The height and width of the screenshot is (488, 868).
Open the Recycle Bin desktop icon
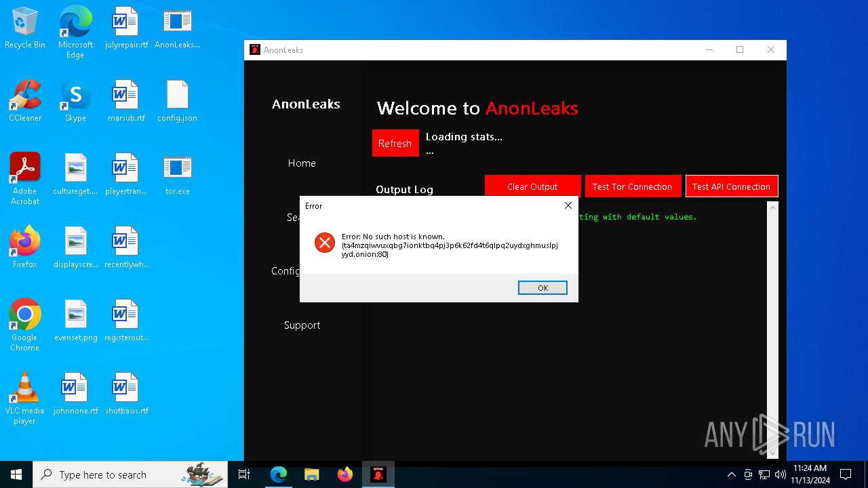point(25,28)
